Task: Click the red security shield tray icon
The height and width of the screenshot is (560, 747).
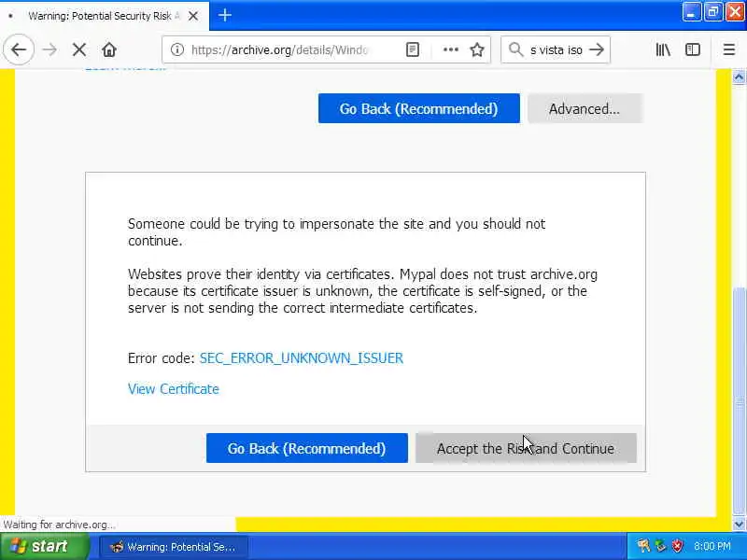Action: [678, 546]
